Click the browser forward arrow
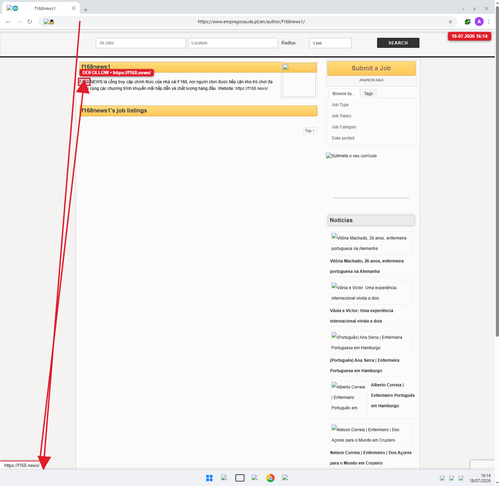The height and width of the screenshot is (486, 500). 19,22
